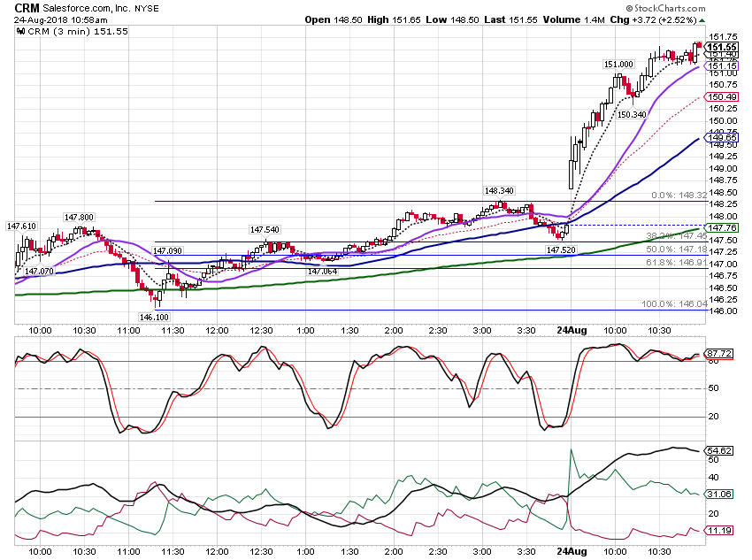Click the 147.540 high annotation

265,230
